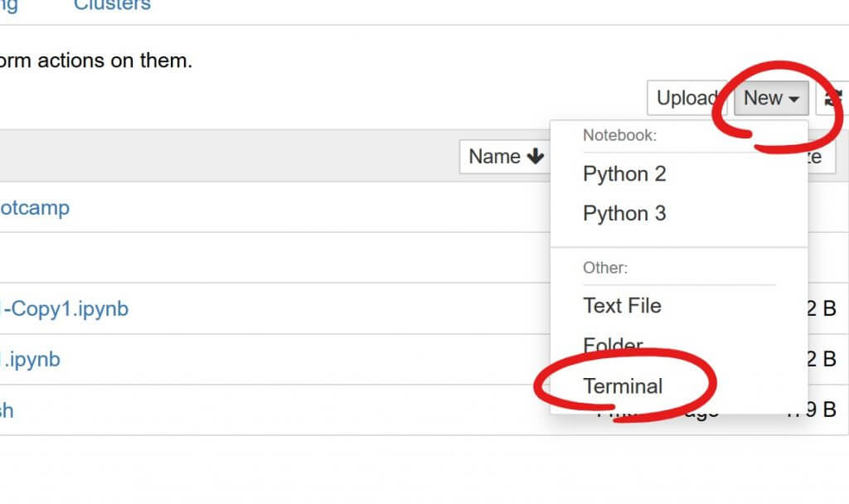Viewport: 849px width, 504px height.
Task: Click the Upload button
Action: pyautogui.click(x=686, y=99)
